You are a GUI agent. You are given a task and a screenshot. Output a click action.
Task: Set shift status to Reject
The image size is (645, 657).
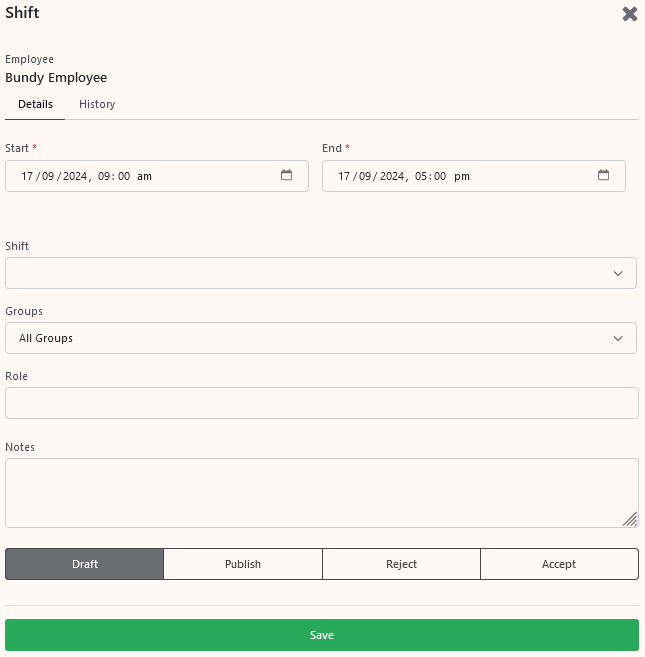(401, 564)
